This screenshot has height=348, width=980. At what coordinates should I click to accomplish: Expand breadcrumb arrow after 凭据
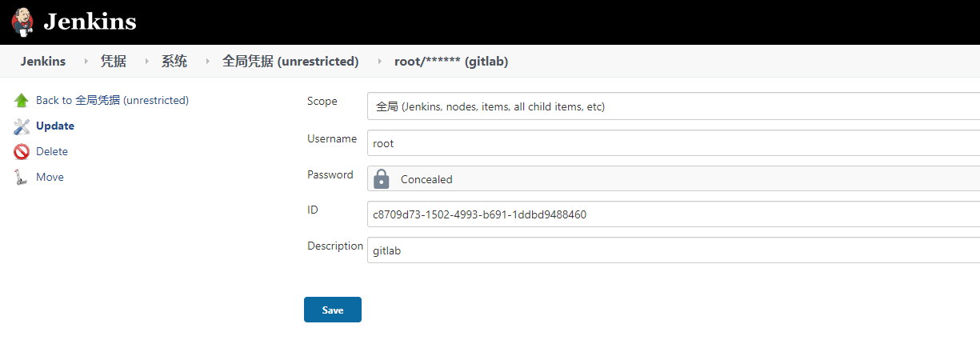click(146, 62)
